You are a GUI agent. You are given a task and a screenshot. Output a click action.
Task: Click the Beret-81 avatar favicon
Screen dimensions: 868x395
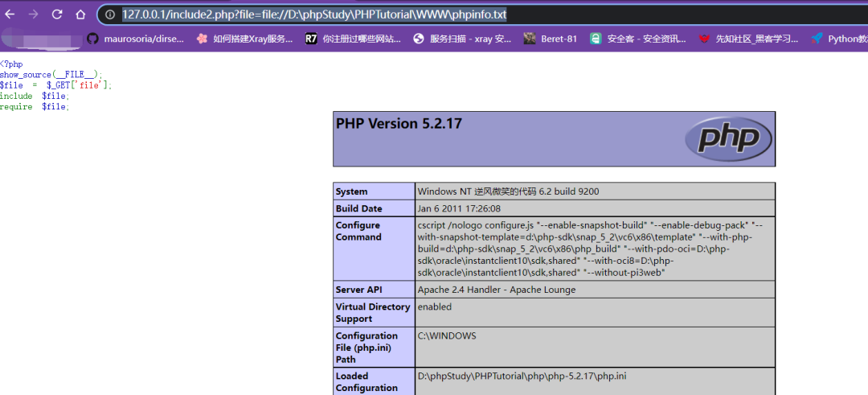tap(529, 39)
